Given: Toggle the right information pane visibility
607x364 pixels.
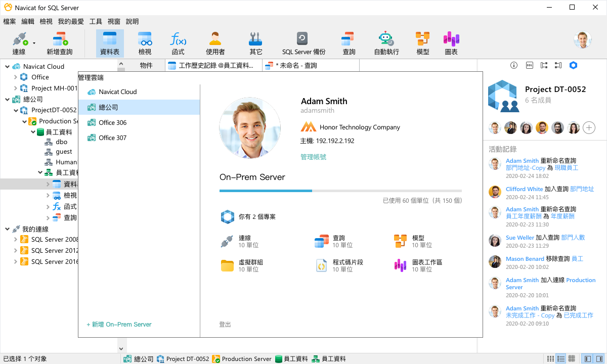Looking at the screenshot, I should [598, 359].
